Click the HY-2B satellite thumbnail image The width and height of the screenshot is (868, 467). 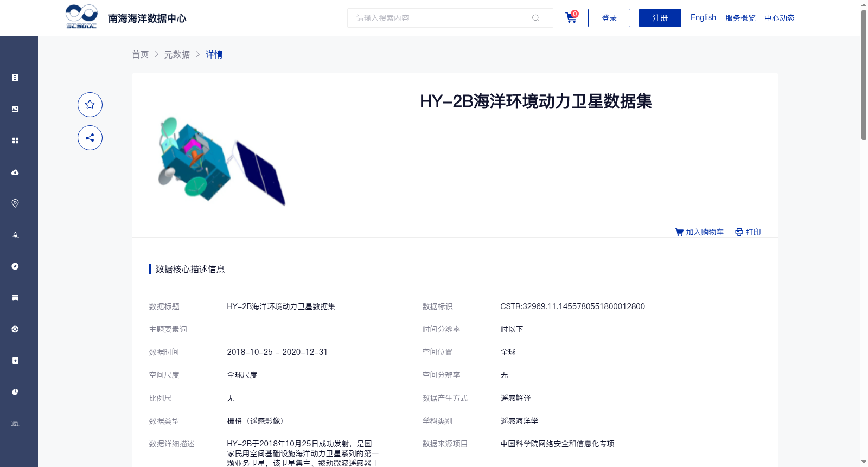pos(221,161)
